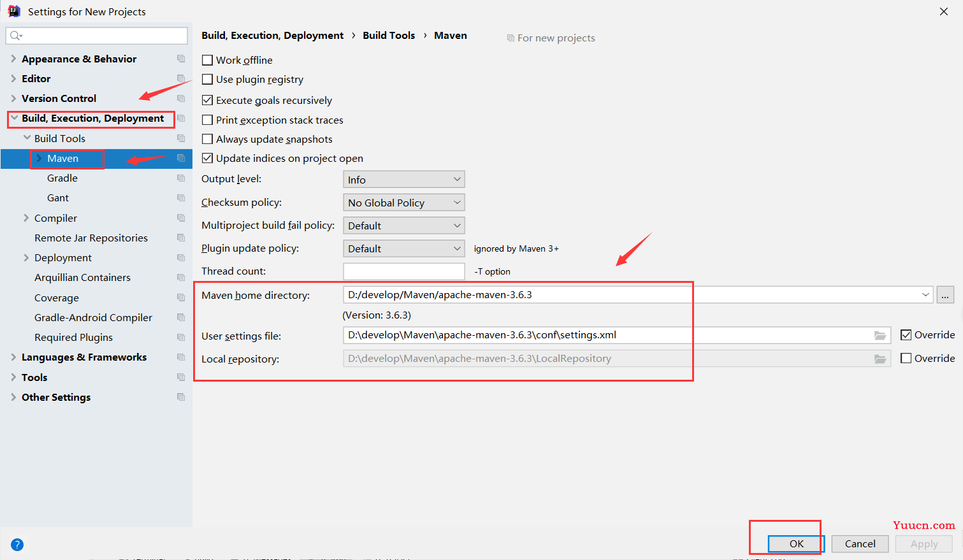Open the Output level dropdown

click(x=404, y=180)
